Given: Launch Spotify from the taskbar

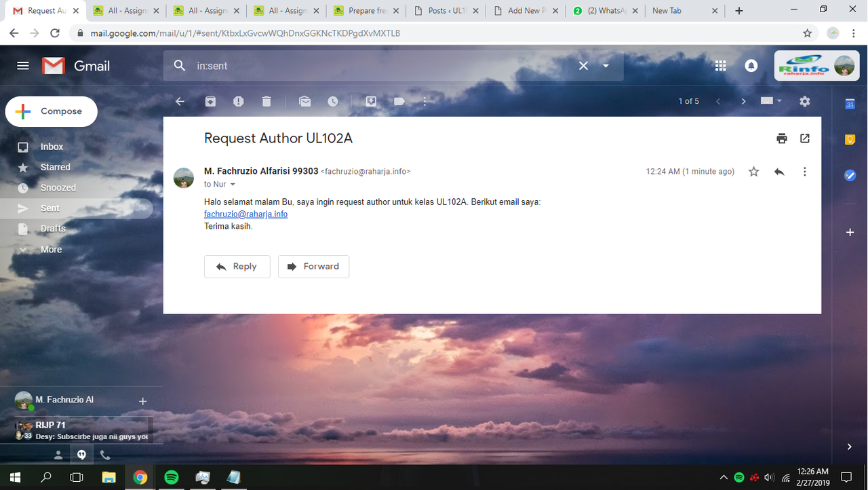Looking at the screenshot, I should pyautogui.click(x=171, y=477).
